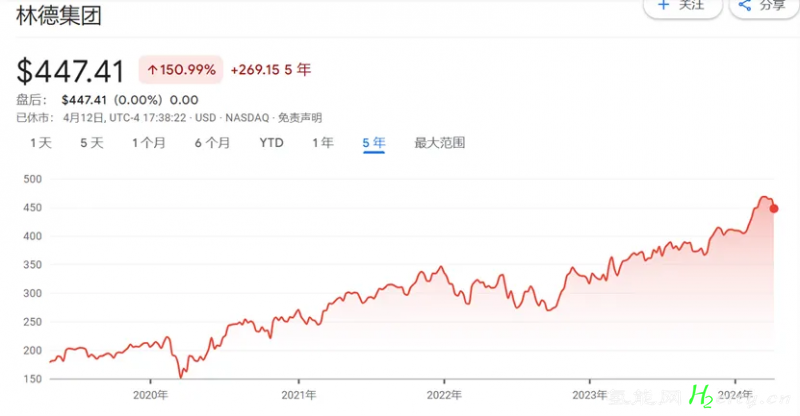Image resolution: width=800 pixels, height=416 pixels.
Task: Click the 350 y-axis value
Action: click(x=33, y=265)
